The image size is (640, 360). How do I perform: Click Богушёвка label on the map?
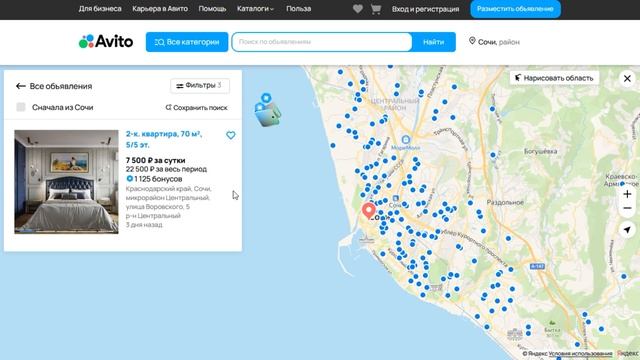(540, 151)
